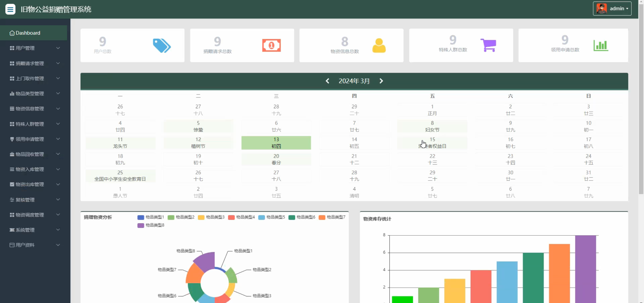Hide 物品类型8 series via legend
This screenshot has height=303, width=644.
pos(151,225)
